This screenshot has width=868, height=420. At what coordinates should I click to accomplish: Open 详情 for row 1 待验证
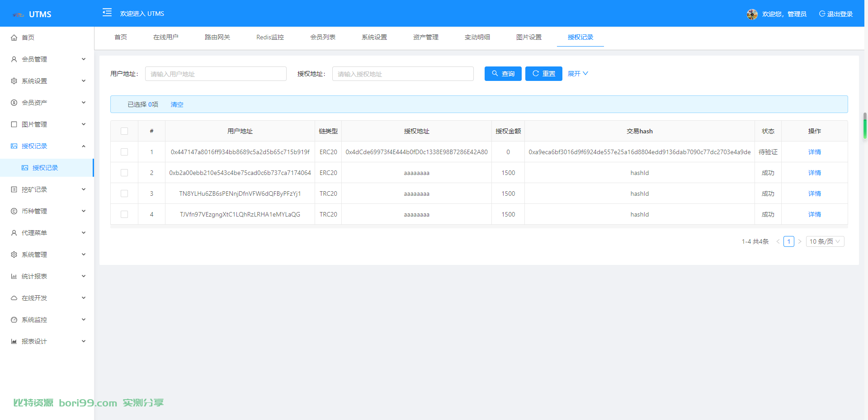815,152
